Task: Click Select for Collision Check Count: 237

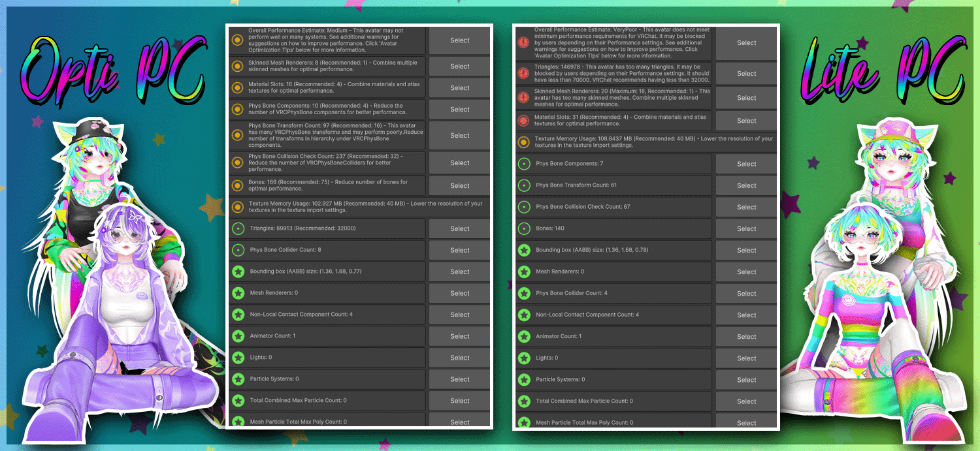Action: [x=459, y=163]
